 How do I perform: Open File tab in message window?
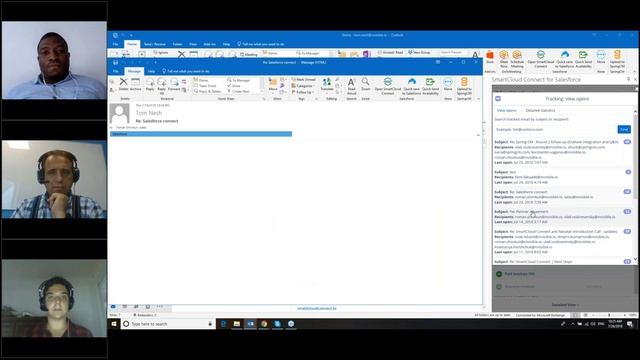[116, 71]
